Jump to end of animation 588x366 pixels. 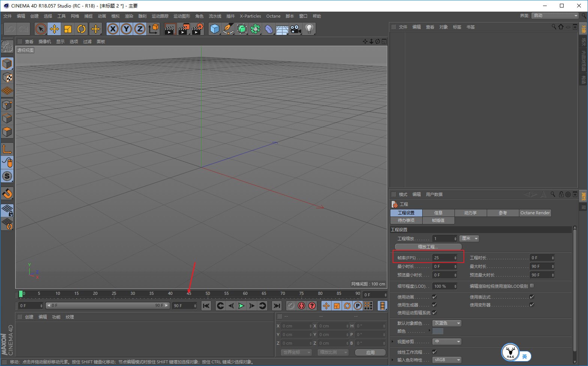[x=276, y=306]
